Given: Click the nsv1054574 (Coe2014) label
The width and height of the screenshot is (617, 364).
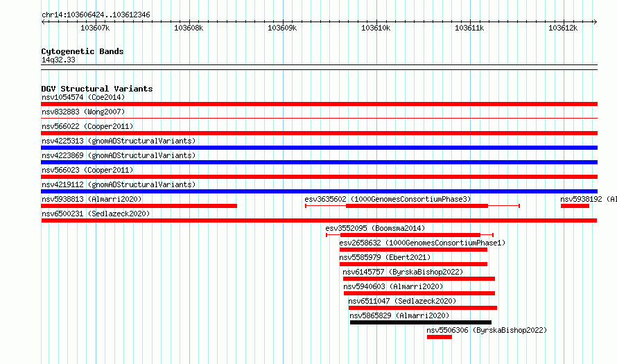Looking at the screenshot, I should tap(83, 97).
